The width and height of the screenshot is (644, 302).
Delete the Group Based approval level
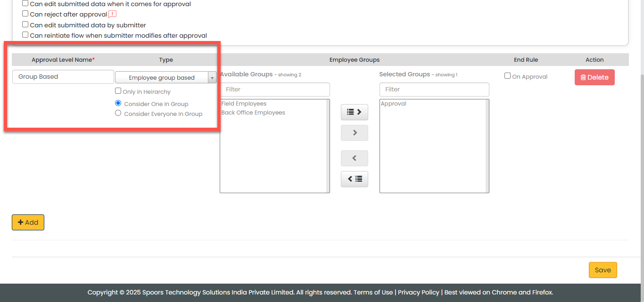click(x=594, y=77)
